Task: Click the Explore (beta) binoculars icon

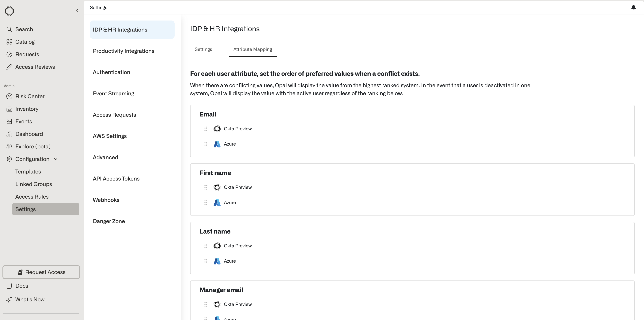Action: pyautogui.click(x=9, y=147)
